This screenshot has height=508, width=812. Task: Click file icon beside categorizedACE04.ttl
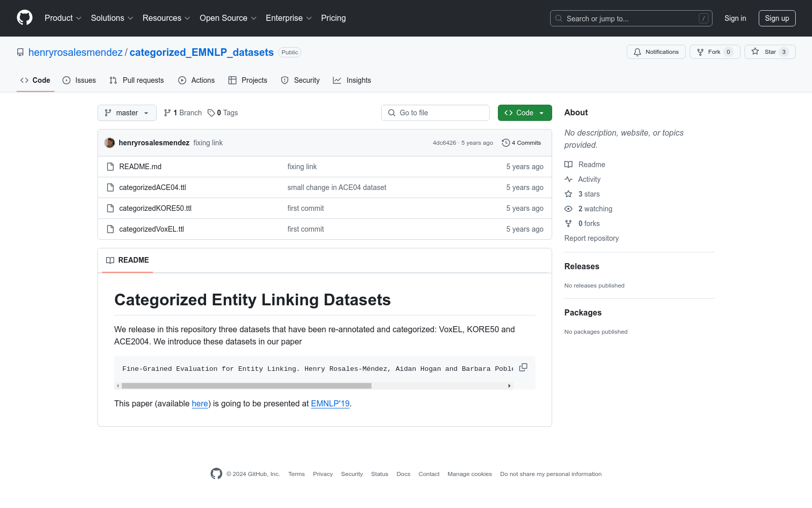tap(110, 187)
